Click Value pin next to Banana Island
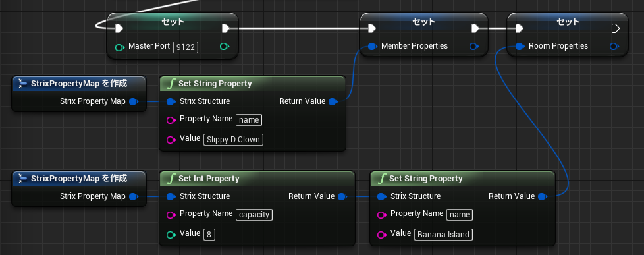The width and height of the screenshot is (644, 255). pos(381,235)
